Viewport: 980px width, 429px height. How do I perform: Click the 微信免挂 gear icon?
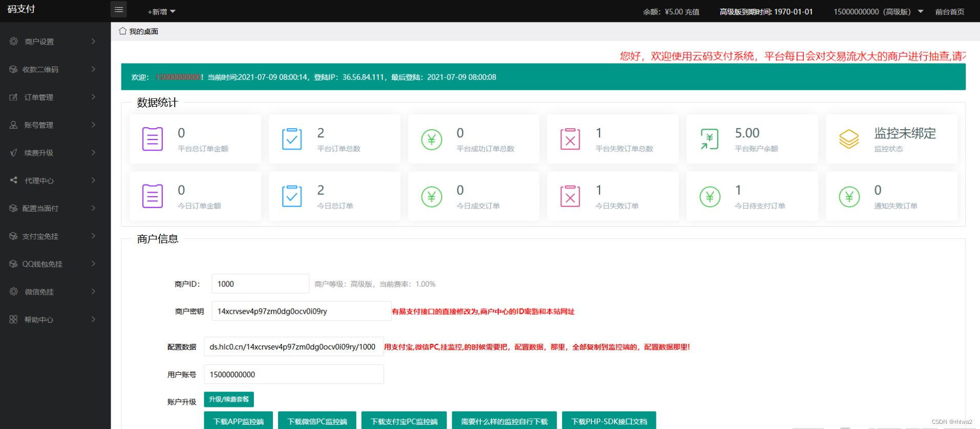click(x=14, y=292)
